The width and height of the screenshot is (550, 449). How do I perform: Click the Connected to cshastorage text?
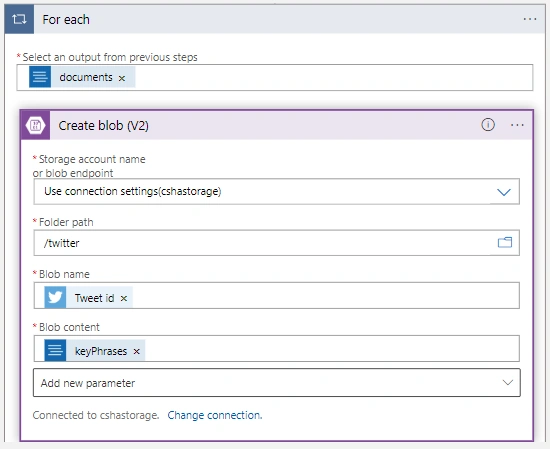tap(96, 415)
